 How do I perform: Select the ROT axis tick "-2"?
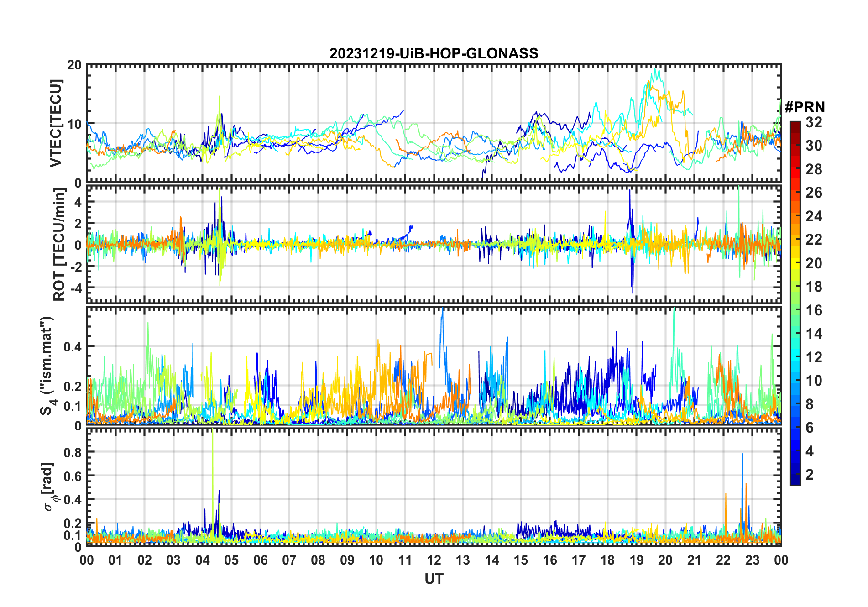point(75,267)
